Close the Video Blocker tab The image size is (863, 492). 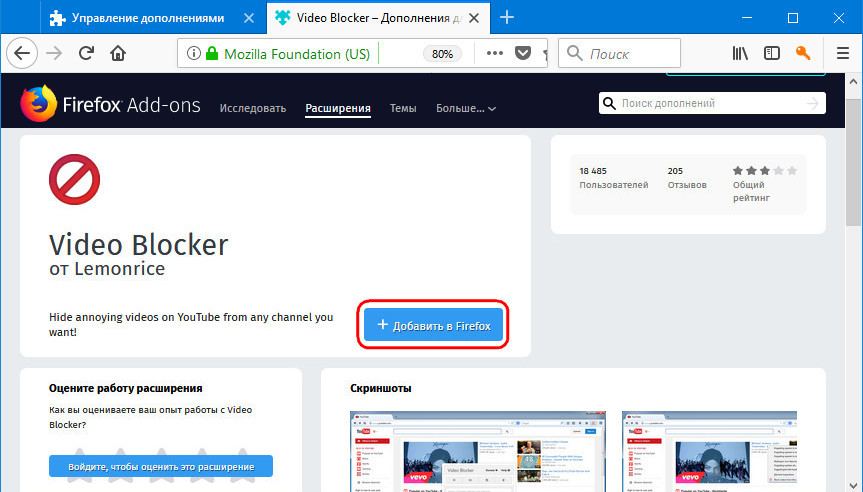pyautogui.click(x=474, y=18)
